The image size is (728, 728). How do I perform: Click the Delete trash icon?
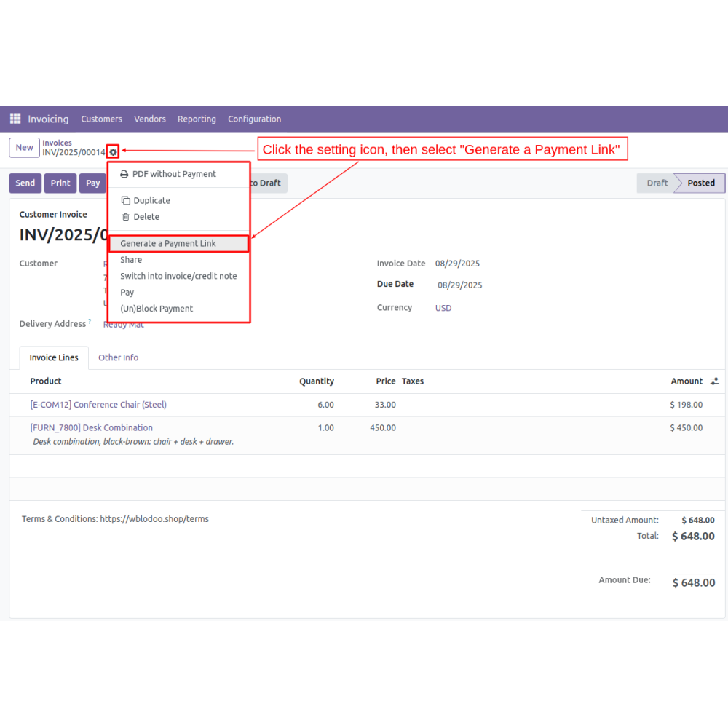coord(125,217)
